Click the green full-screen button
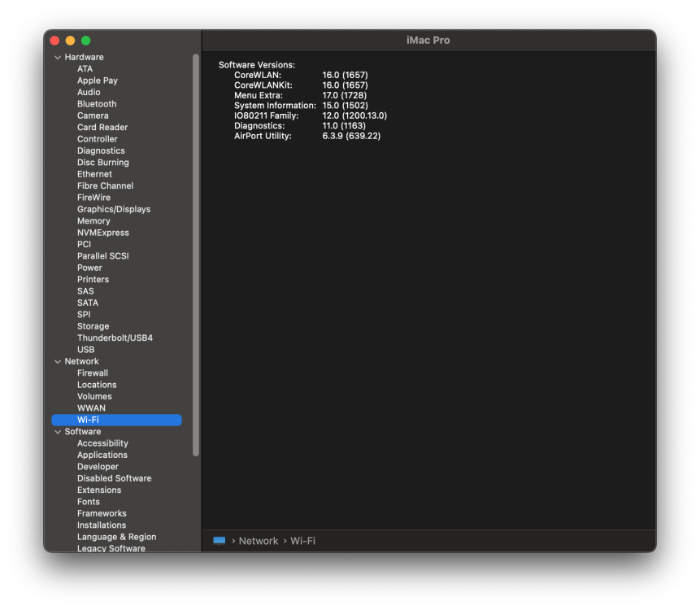 [x=85, y=41]
